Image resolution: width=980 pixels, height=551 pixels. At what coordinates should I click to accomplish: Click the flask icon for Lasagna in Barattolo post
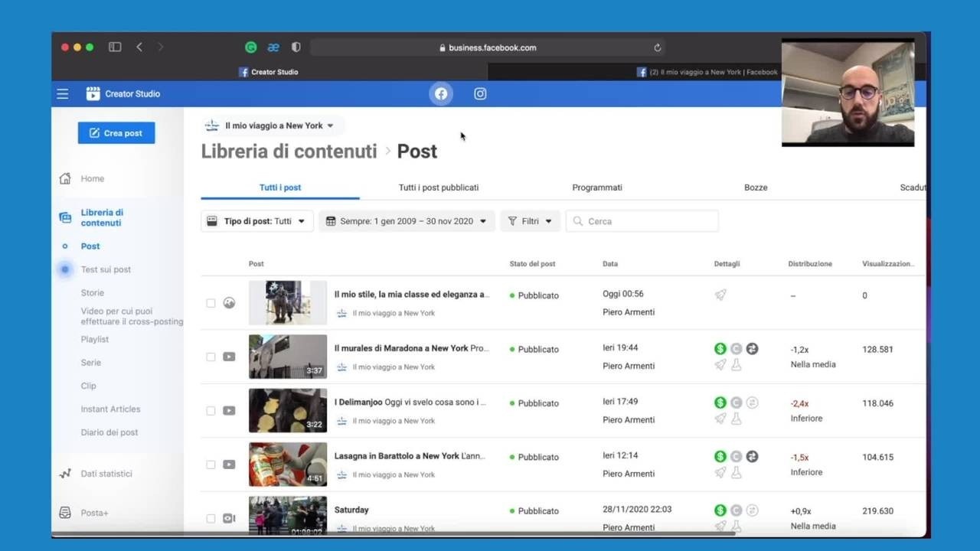736,473
